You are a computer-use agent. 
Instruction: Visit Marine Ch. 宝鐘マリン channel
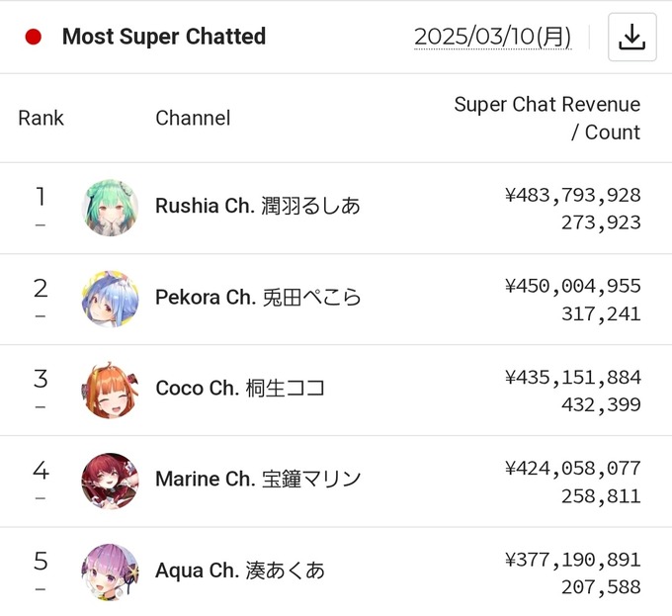click(258, 480)
